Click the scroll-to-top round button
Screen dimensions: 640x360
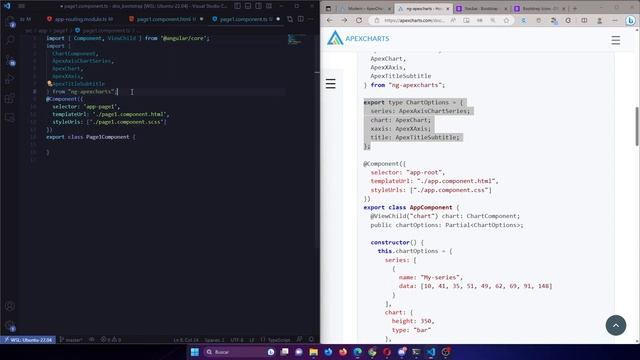616,325
